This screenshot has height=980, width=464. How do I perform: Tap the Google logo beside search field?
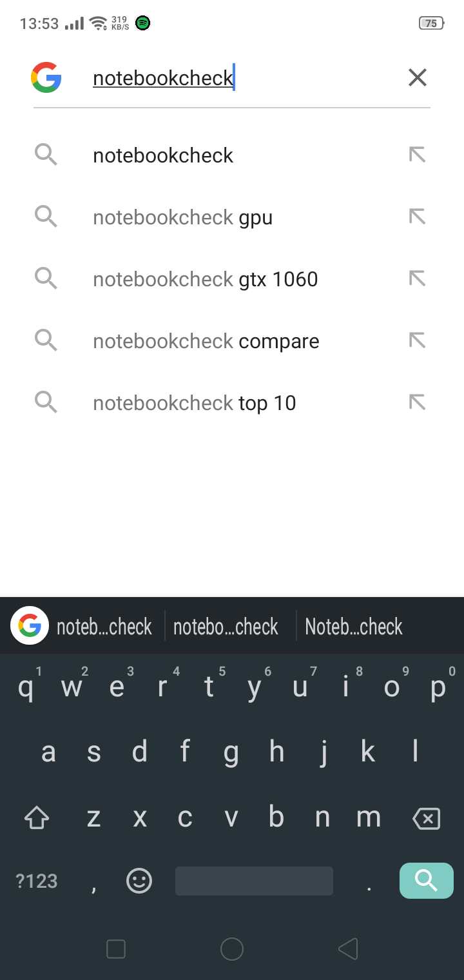point(46,78)
